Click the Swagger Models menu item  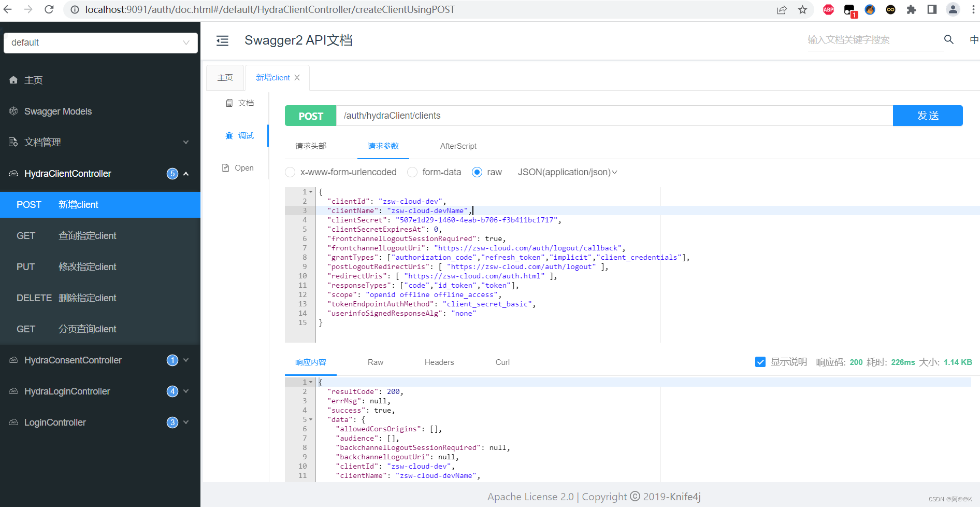pos(100,111)
